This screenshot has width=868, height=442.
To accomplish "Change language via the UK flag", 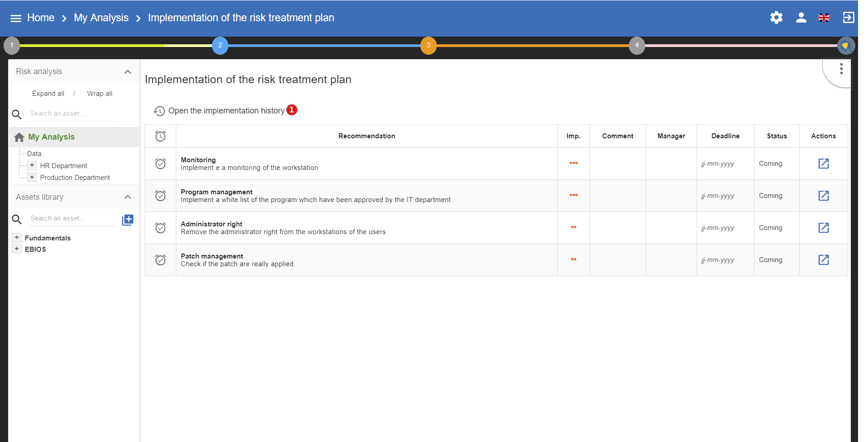I will pos(824,18).
